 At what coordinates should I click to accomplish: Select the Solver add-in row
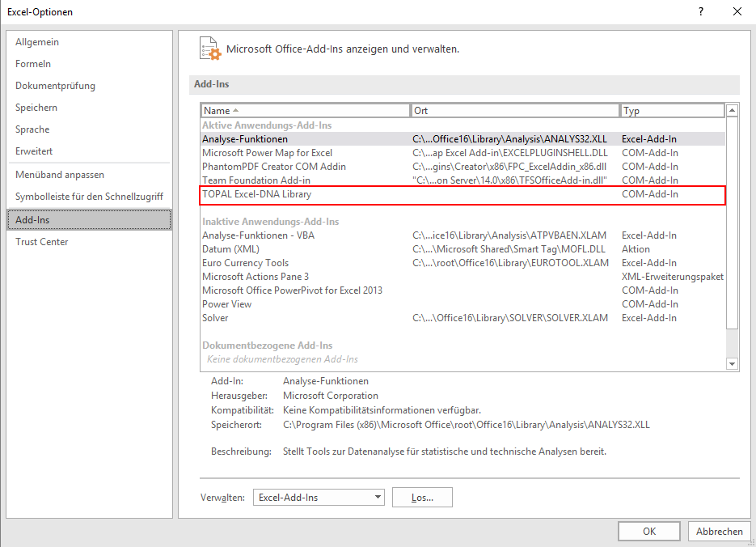click(216, 318)
